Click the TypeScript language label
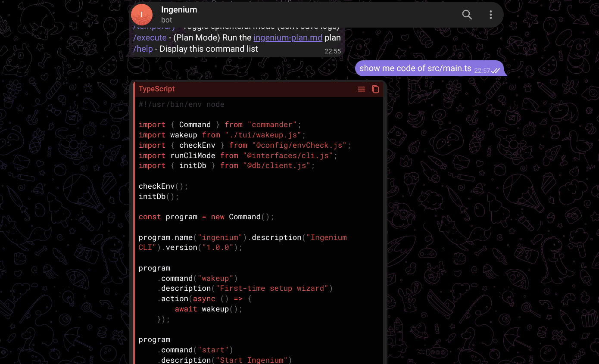This screenshot has width=599, height=364. [x=156, y=89]
